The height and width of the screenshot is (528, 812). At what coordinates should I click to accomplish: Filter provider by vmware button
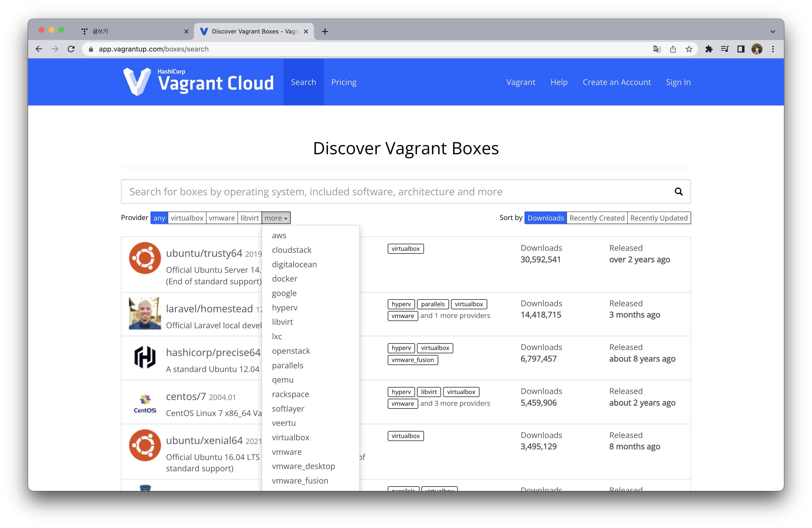(222, 218)
